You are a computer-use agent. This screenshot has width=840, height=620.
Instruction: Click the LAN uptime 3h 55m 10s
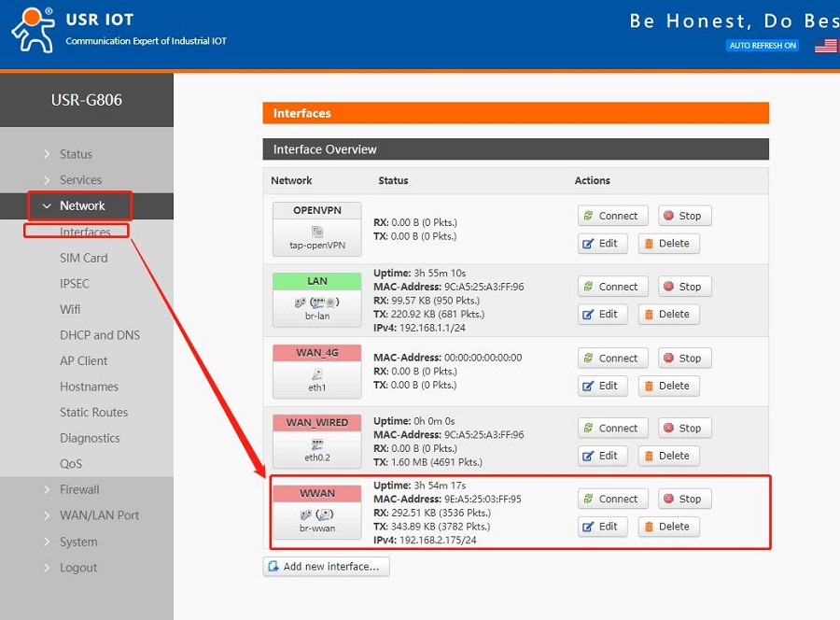pos(440,274)
